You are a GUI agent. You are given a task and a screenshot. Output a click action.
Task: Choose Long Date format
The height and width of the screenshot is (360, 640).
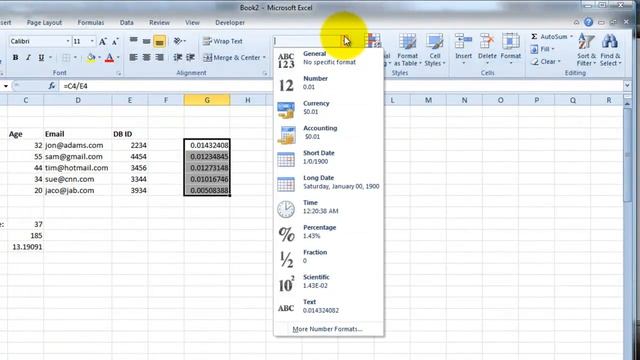point(329,182)
